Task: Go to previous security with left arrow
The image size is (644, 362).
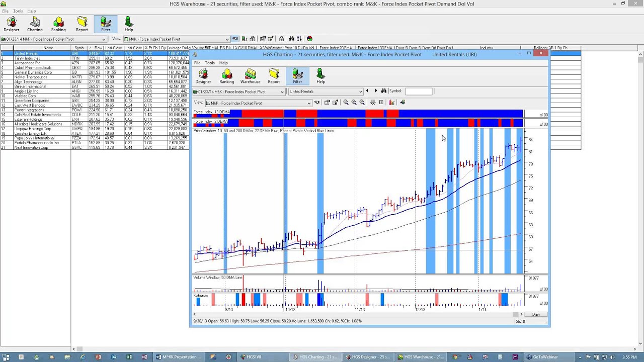Action: tap(367, 91)
